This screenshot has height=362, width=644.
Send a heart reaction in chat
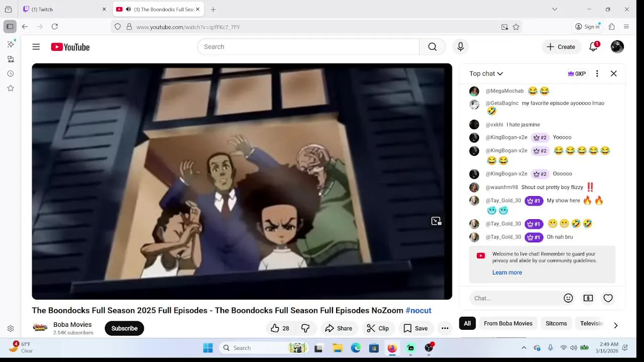click(x=608, y=298)
